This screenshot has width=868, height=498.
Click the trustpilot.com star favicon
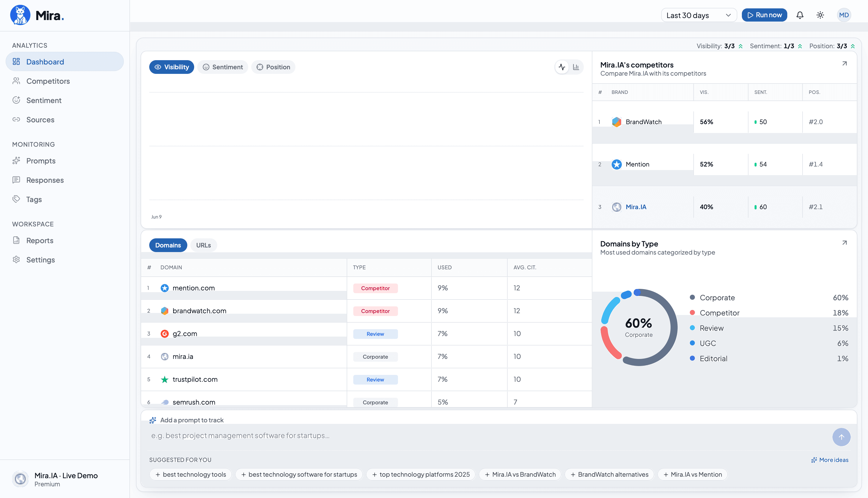pyautogui.click(x=164, y=379)
